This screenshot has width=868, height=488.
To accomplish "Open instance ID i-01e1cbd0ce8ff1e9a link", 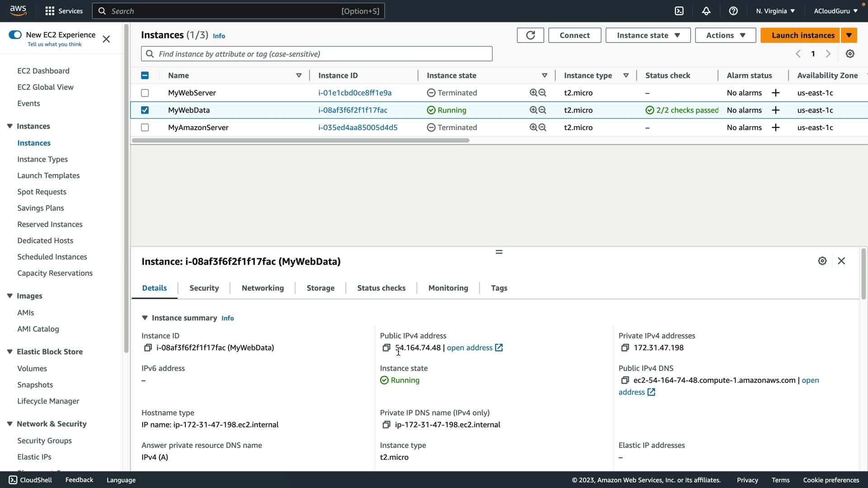I will coord(355,93).
